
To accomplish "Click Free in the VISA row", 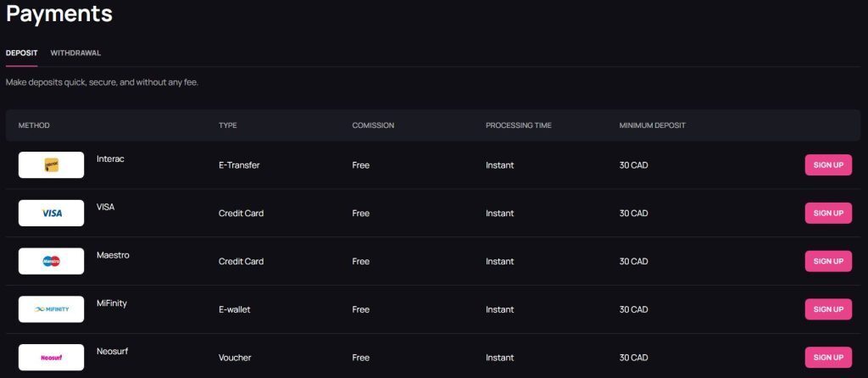I will coord(360,213).
